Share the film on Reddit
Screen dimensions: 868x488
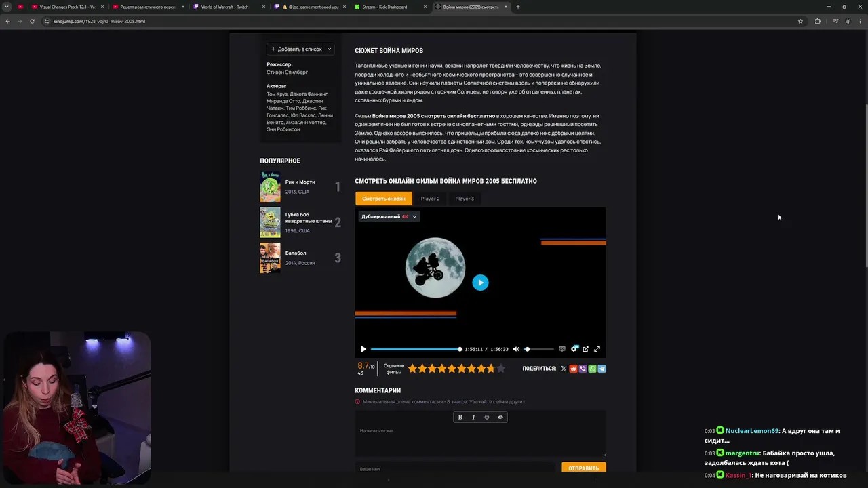pos(573,369)
